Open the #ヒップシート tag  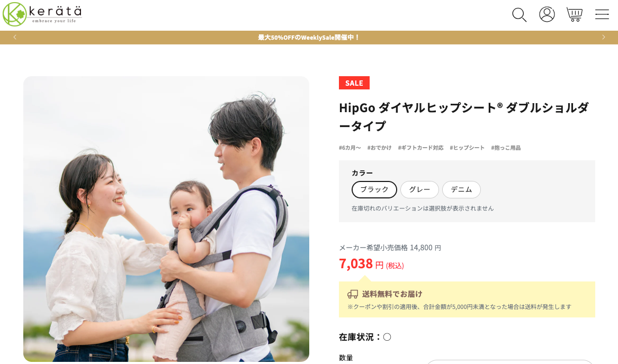click(467, 148)
